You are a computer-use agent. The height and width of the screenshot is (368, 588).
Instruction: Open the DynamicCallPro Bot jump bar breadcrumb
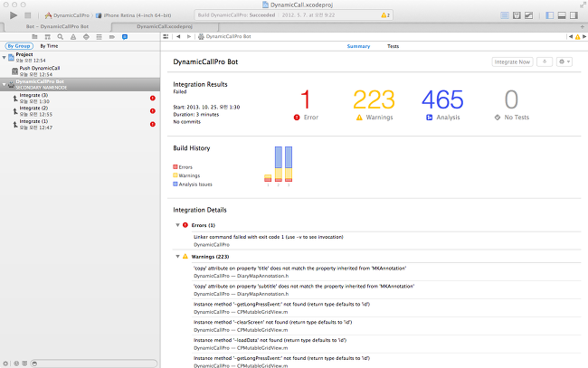(224, 36)
